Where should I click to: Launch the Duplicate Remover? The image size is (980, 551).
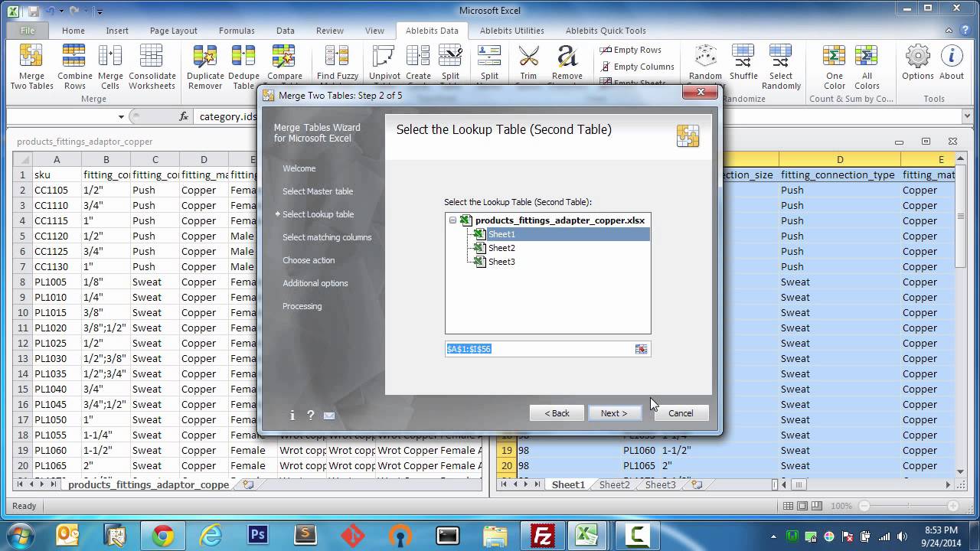[x=205, y=67]
